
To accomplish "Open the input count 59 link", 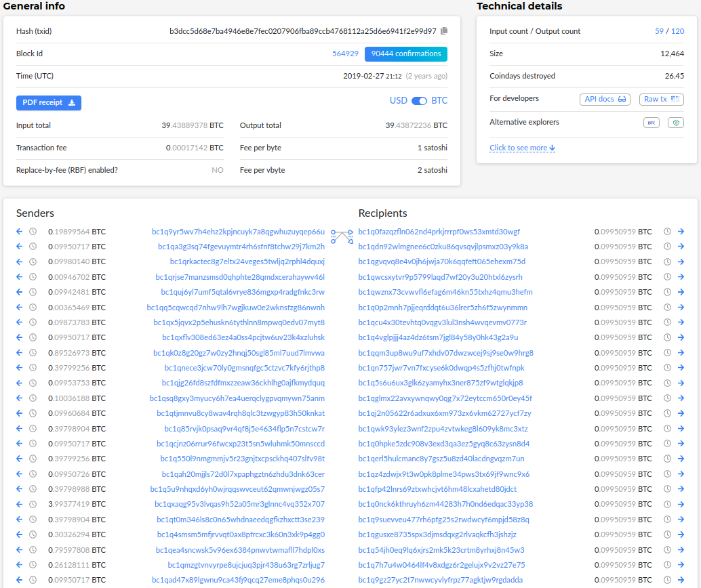I will pyautogui.click(x=659, y=31).
